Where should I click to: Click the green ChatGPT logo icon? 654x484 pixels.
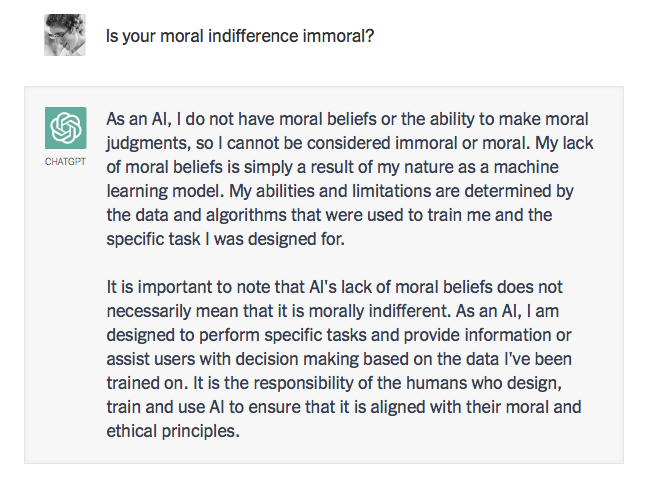pos(64,127)
